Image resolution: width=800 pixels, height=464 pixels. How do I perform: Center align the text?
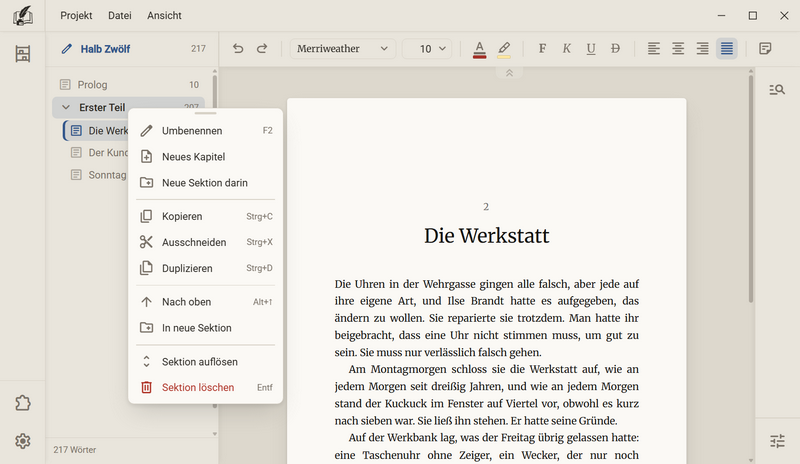click(x=678, y=48)
